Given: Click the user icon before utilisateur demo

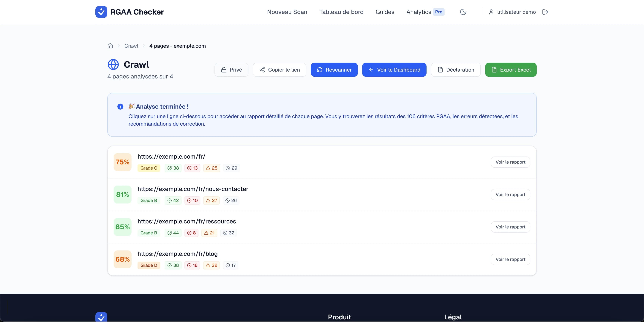Looking at the screenshot, I should pyautogui.click(x=491, y=12).
